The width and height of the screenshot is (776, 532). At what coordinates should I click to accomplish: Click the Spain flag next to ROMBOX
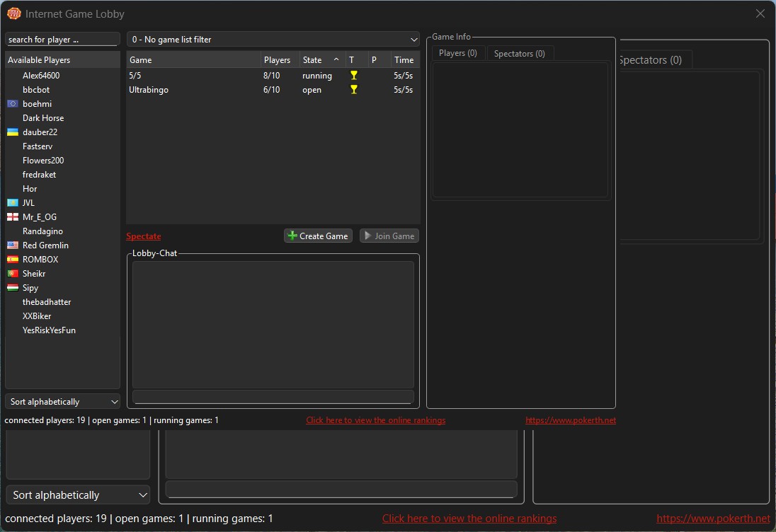[12, 260]
